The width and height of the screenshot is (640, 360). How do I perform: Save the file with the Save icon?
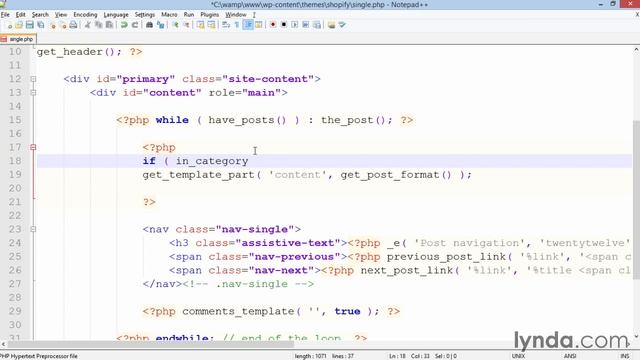pos(29,25)
